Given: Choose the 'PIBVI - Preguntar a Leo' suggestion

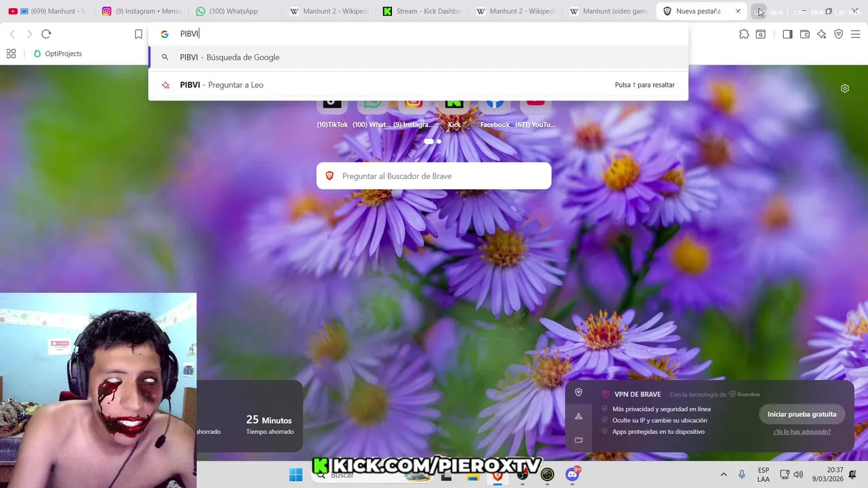Looking at the screenshot, I should pyautogui.click(x=418, y=85).
